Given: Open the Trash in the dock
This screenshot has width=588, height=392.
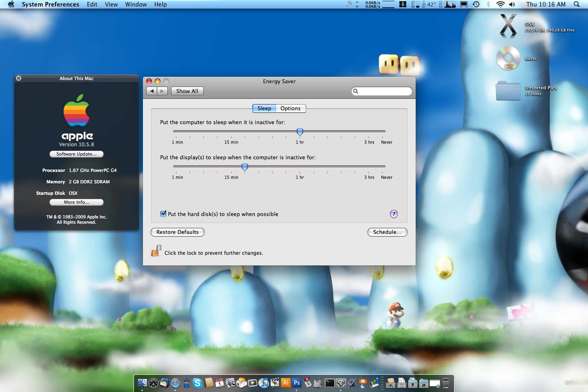Looking at the screenshot, I should (x=446, y=383).
